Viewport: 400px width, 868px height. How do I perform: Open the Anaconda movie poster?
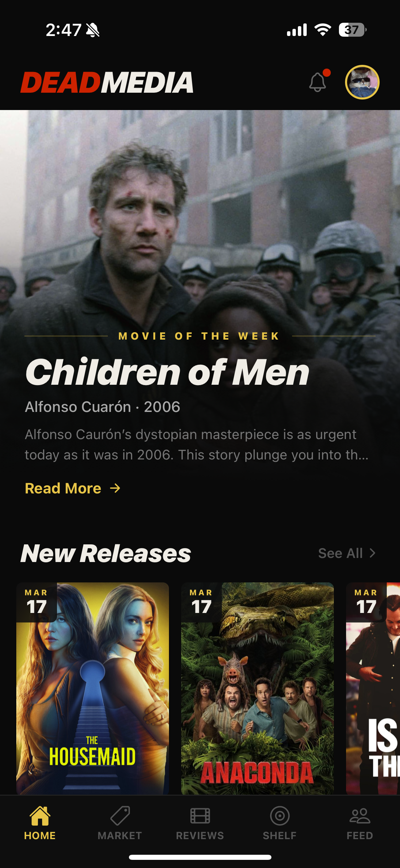[258, 688]
